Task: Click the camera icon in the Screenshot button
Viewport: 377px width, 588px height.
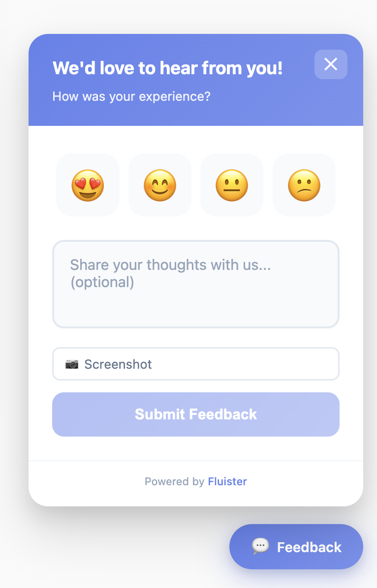Action: click(72, 364)
